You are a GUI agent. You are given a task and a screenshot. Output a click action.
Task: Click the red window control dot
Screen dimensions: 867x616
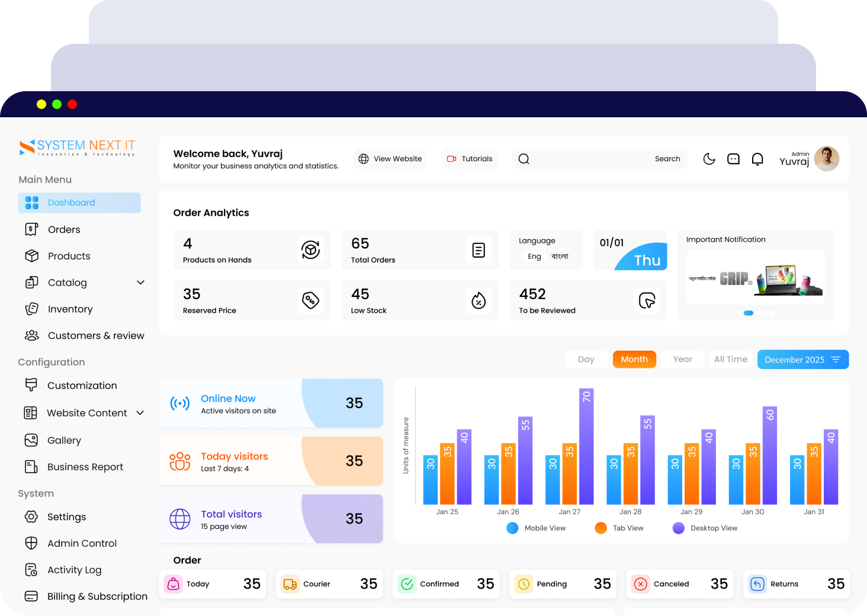point(72,104)
